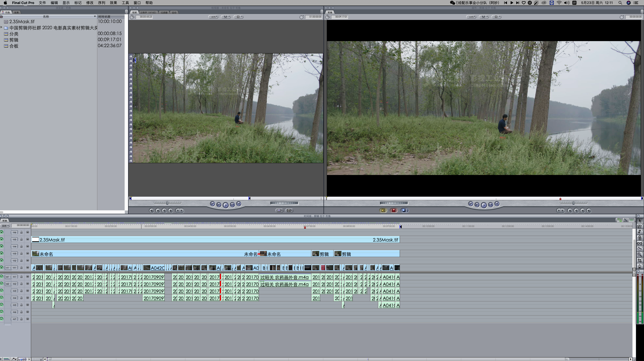Select the Zoom In tool
This screenshot has width=644, height=361.
point(639,254)
